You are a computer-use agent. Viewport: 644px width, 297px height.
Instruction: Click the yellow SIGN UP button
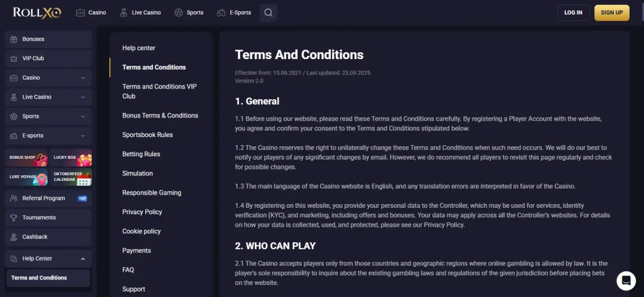(612, 13)
